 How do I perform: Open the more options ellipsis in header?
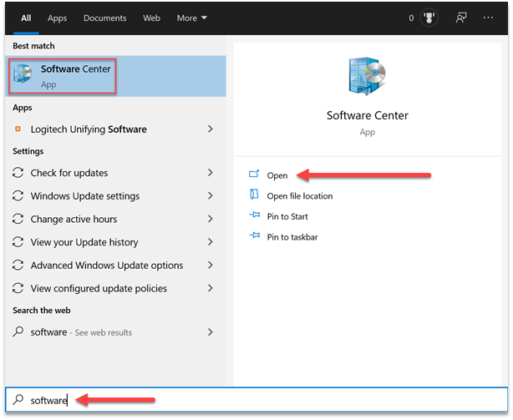[x=490, y=18]
